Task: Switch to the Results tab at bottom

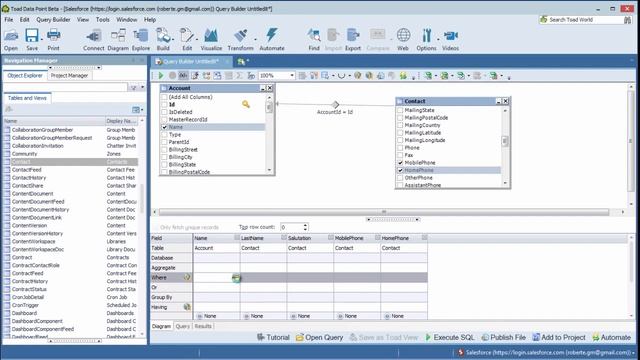Action: click(x=203, y=326)
